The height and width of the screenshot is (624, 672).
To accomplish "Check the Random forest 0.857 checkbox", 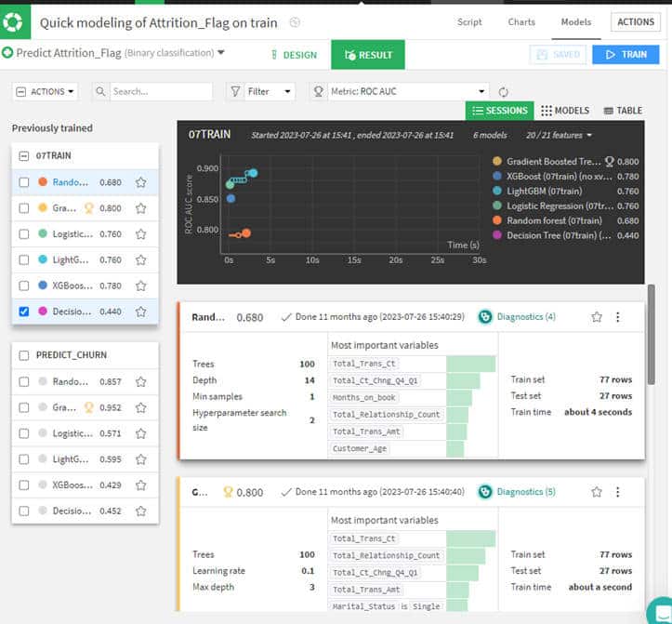I will point(24,381).
